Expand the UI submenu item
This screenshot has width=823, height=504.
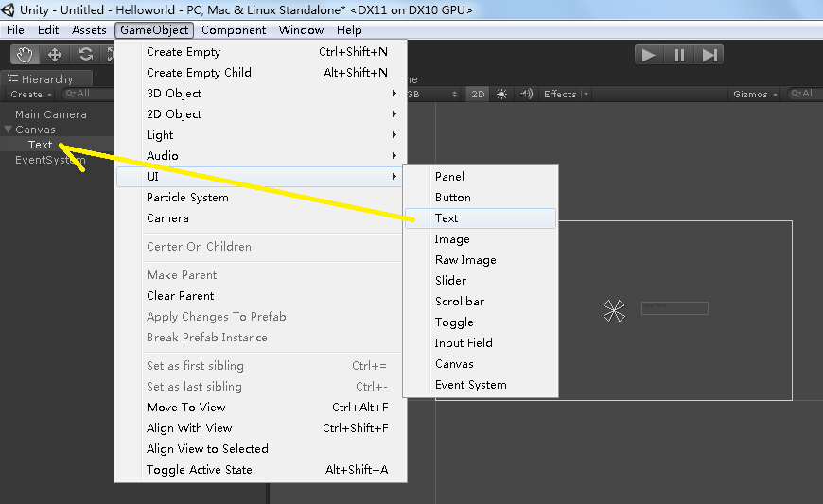click(261, 177)
